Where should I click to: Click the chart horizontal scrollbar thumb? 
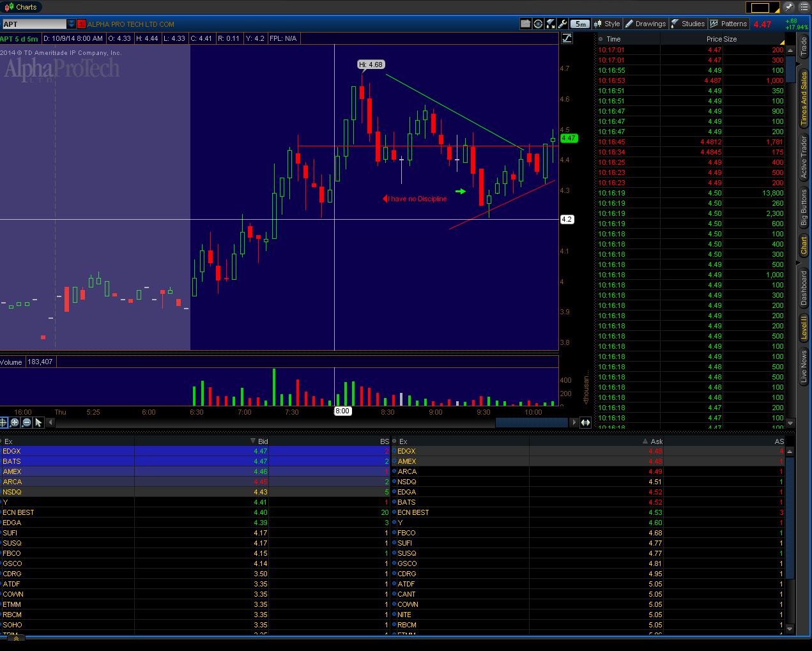(532, 422)
